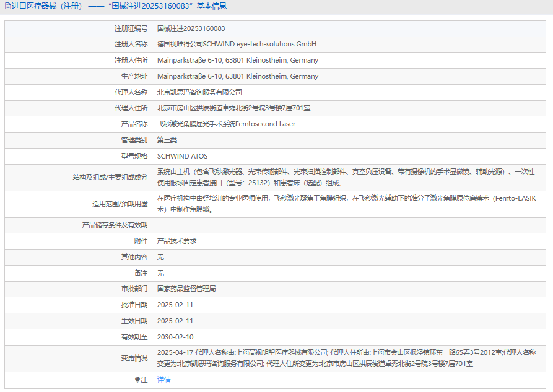Click the 结构及组成 composition description text
Viewport: 553px width, 392px height.
(346, 177)
